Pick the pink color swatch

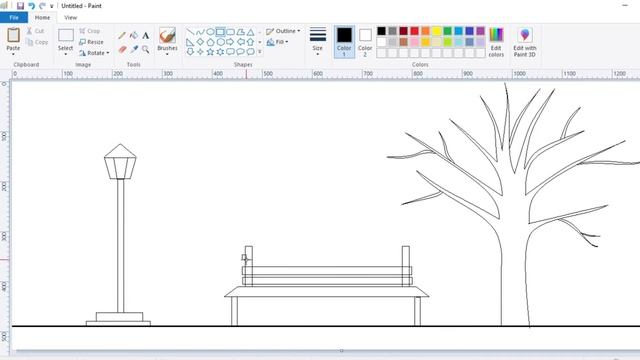click(414, 42)
